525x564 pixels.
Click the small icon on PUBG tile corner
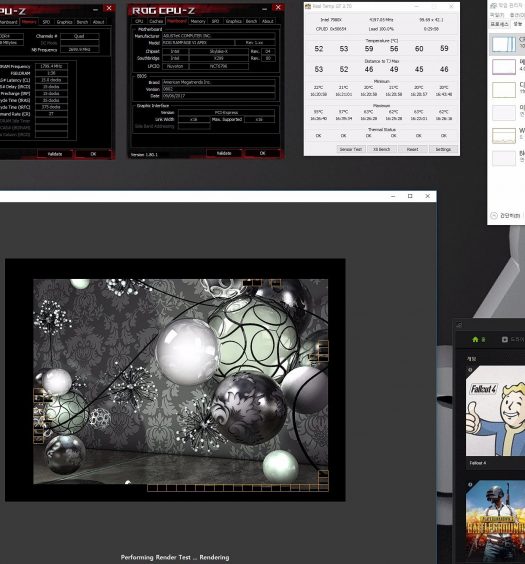[x=470, y=485]
